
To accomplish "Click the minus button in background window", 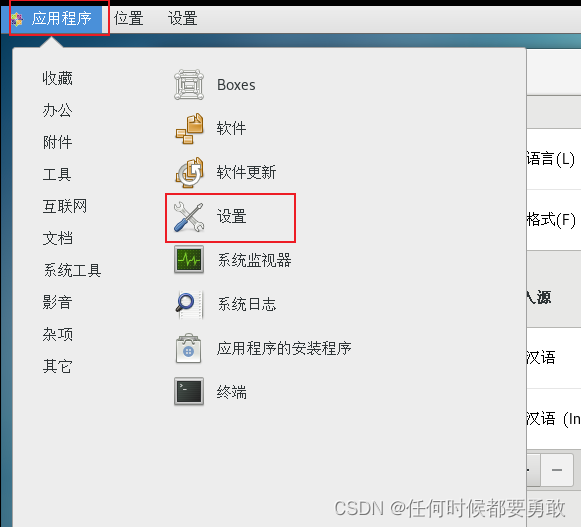I will (557, 470).
